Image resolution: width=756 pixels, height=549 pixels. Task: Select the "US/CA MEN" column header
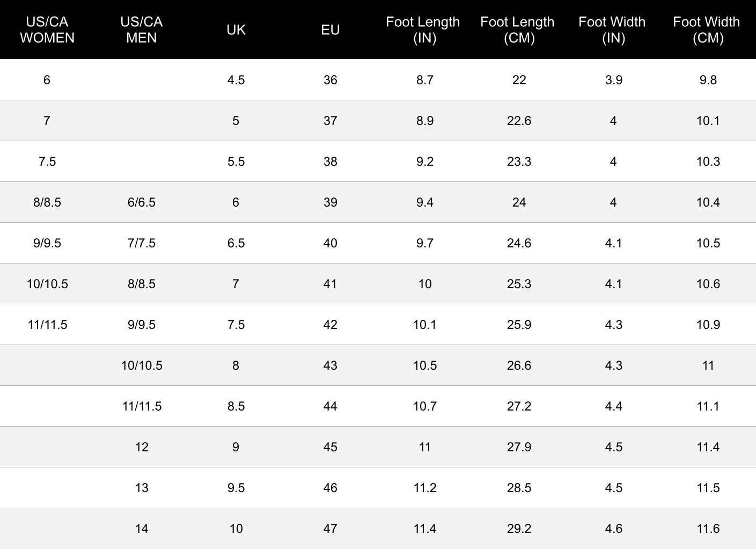[142, 30]
